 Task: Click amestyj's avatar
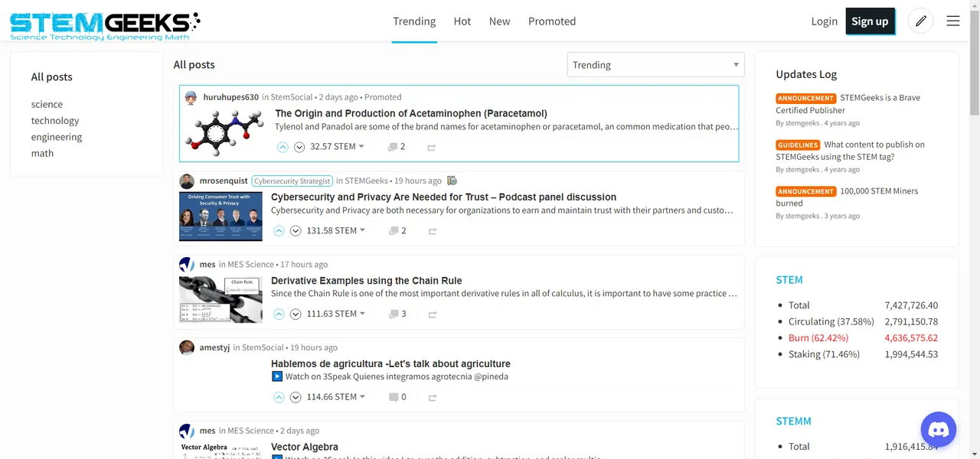(187, 347)
